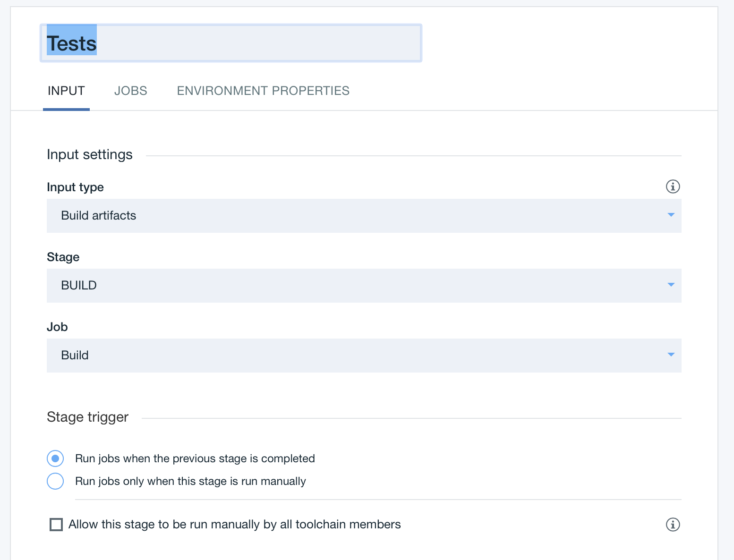Open the ENVIRONMENT PROPERTIES tab
The height and width of the screenshot is (560, 734).
pos(263,91)
